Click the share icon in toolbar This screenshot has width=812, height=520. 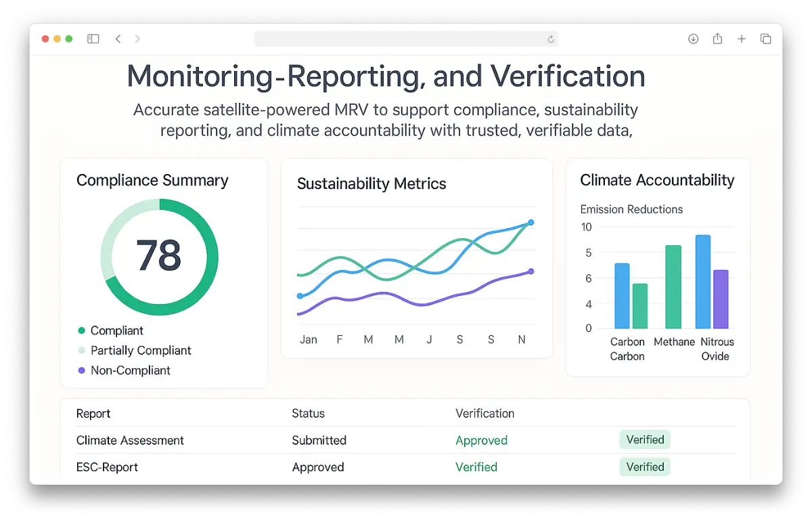pyautogui.click(x=717, y=39)
